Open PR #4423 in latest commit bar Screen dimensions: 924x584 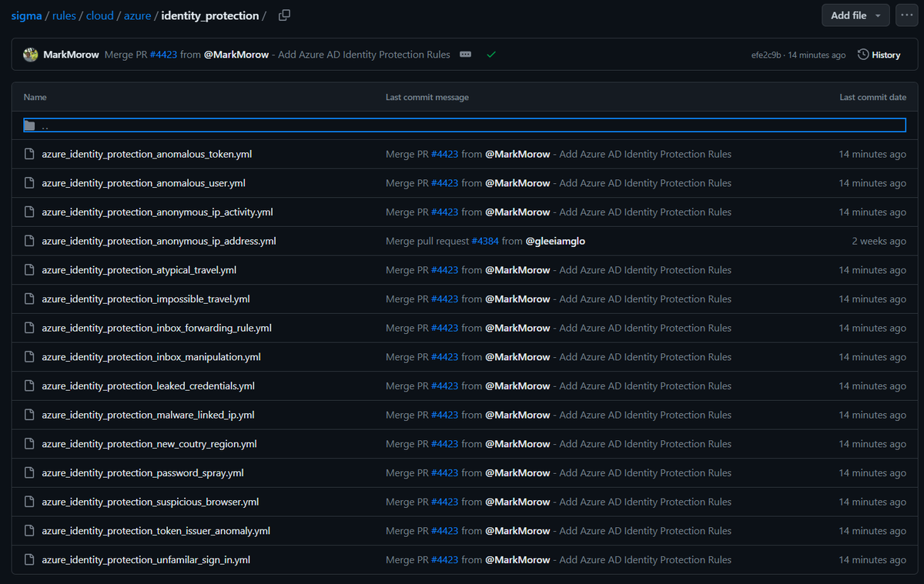[163, 55]
